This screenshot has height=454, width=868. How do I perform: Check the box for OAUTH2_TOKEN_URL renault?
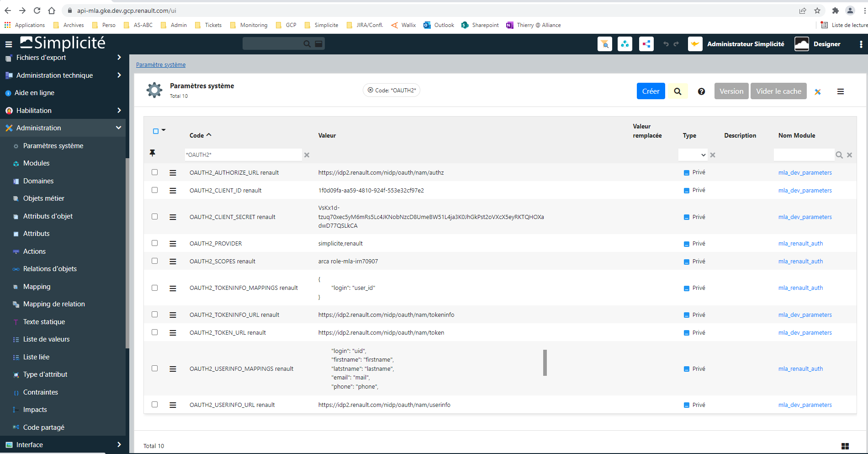(155, 332)
